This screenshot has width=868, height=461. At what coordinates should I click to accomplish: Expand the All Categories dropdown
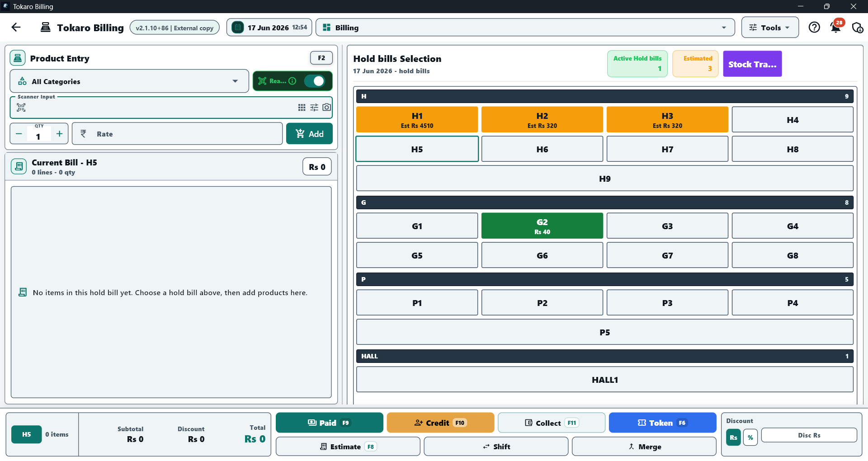click(x=129, y=81)
